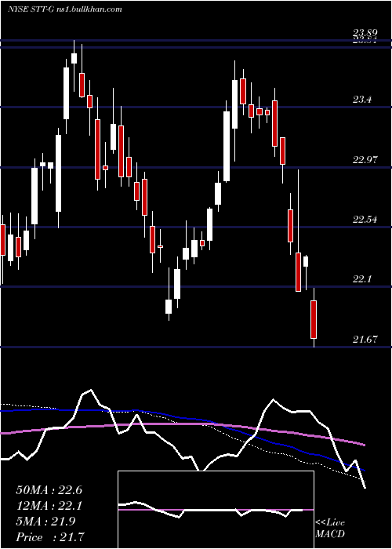Click inside the MACD inset chart box

(x=216, y=510)
